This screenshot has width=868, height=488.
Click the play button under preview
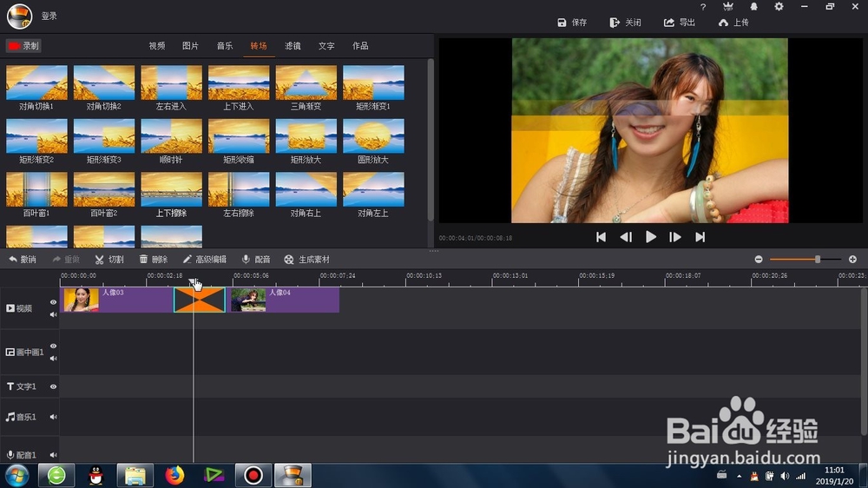click(650, 237)
